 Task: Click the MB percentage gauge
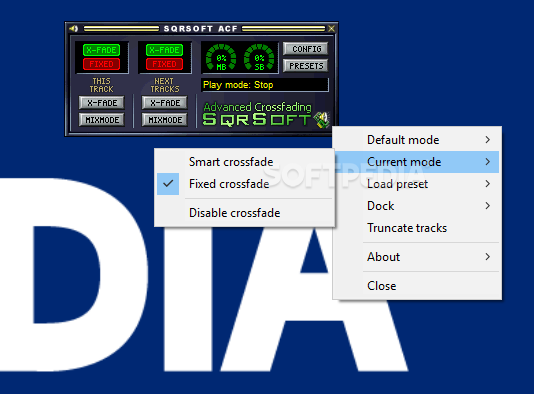point(221,58)
